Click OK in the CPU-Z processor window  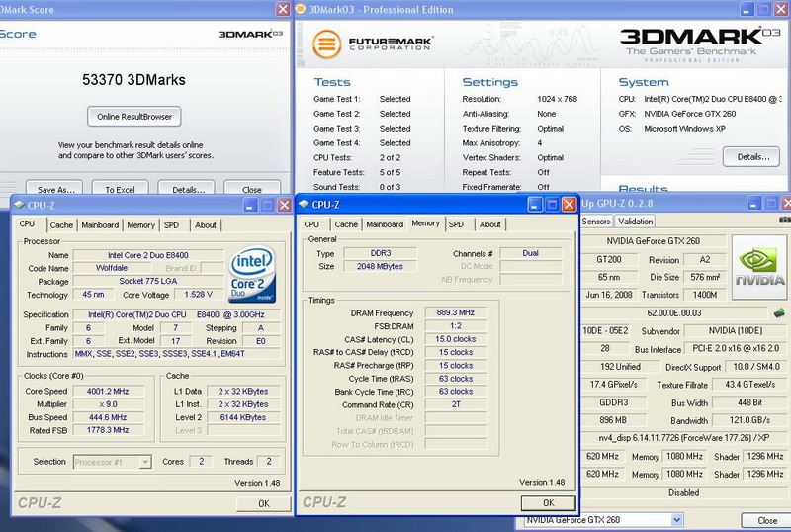264,503
